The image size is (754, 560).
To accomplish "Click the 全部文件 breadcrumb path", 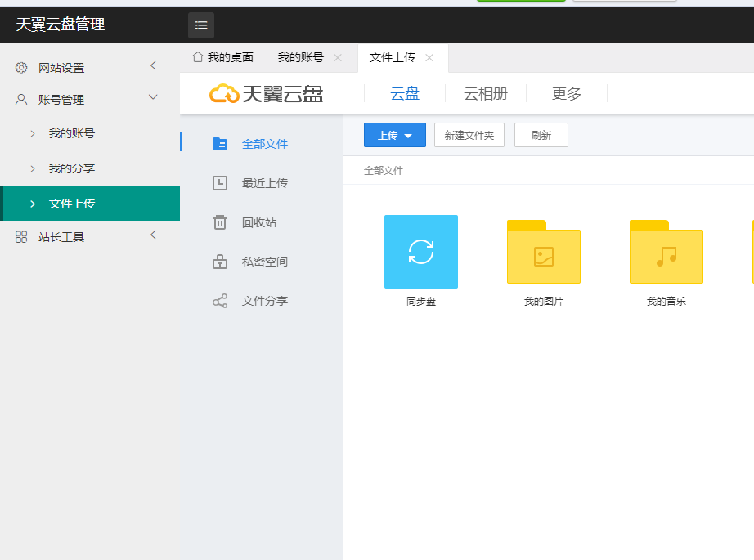I will point(384,171).
